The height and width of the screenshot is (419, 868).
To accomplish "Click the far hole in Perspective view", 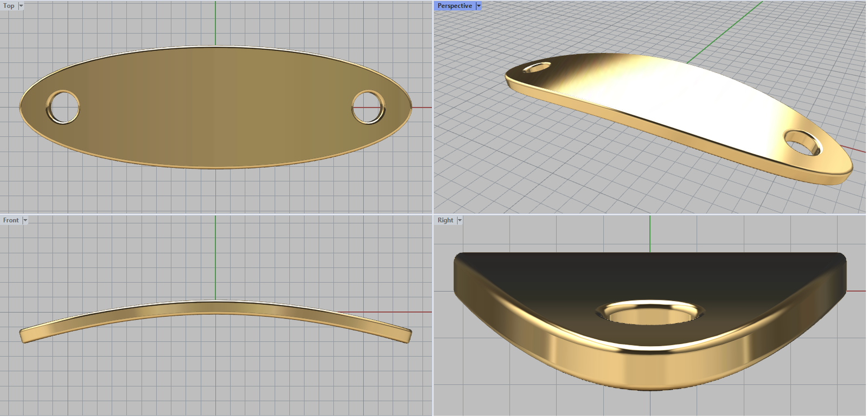I will tap(537, 68).
